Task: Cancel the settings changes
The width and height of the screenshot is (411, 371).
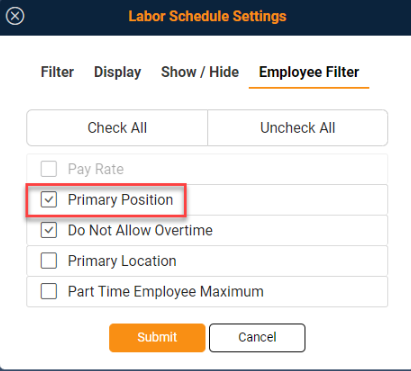Action: pyautogui.click(x=257, y=337)
